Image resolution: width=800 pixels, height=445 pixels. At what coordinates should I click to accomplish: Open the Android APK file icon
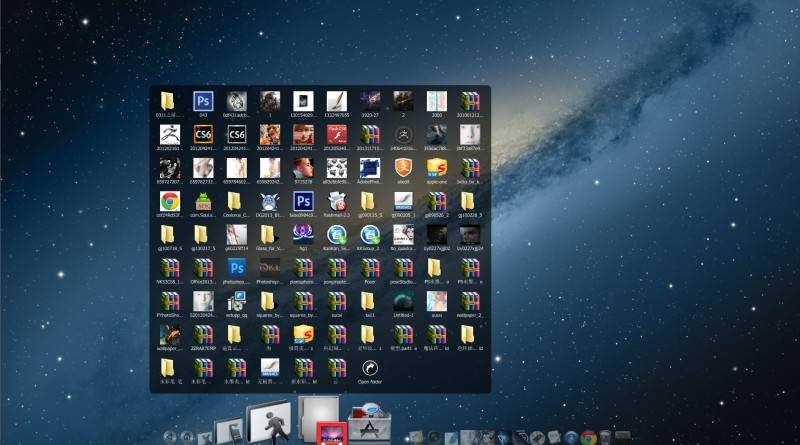click(203, 200)
